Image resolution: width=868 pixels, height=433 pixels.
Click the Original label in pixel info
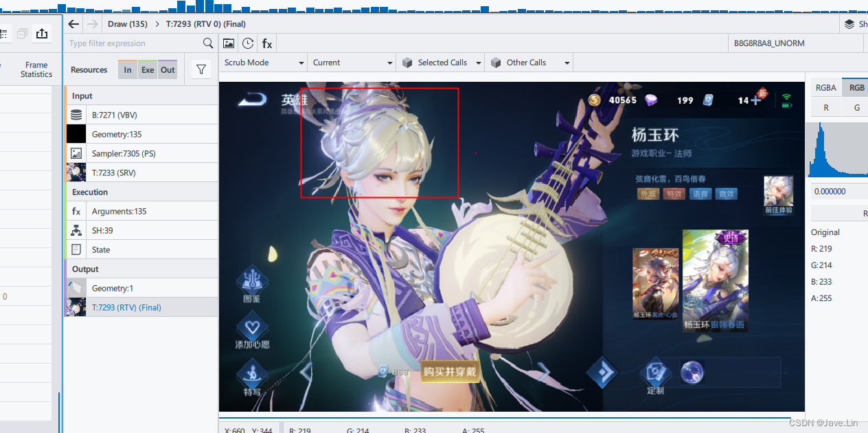825,232
